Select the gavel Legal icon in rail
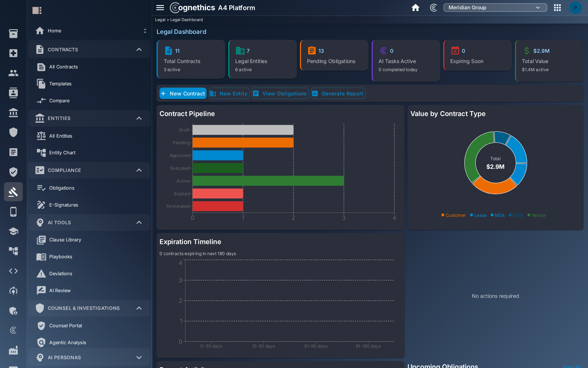This screenshot has height=368, width=588. (x=13, y=192)
